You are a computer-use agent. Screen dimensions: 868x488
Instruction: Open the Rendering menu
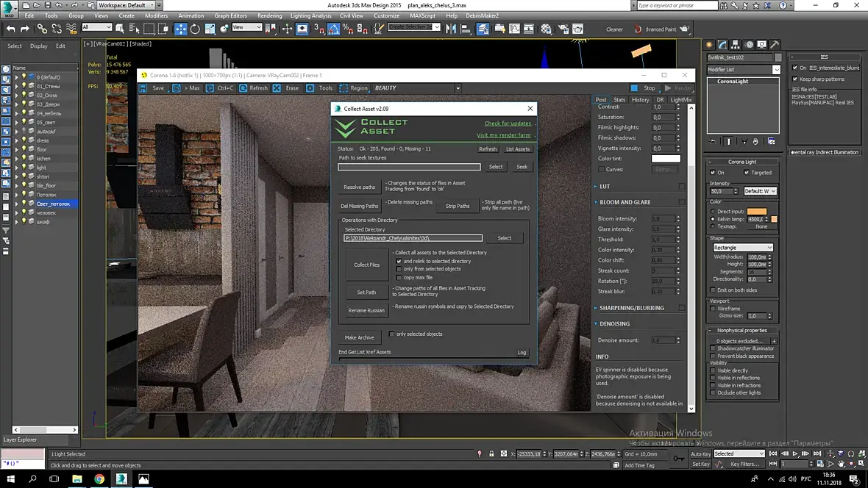(x=269, y=15)
